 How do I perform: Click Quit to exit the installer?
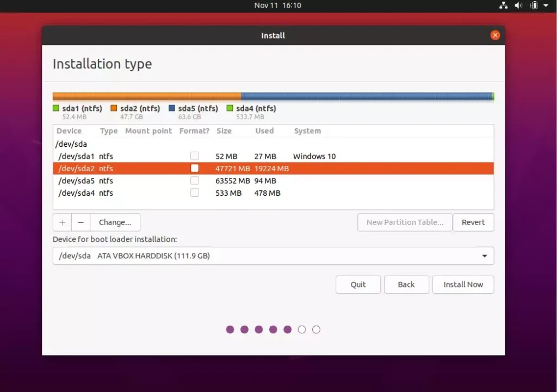[358, 284]
